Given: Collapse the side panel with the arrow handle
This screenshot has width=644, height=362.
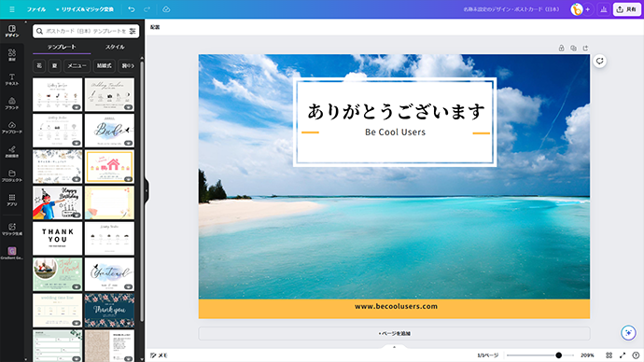Looking at the screenshot, I should (147, 191).
